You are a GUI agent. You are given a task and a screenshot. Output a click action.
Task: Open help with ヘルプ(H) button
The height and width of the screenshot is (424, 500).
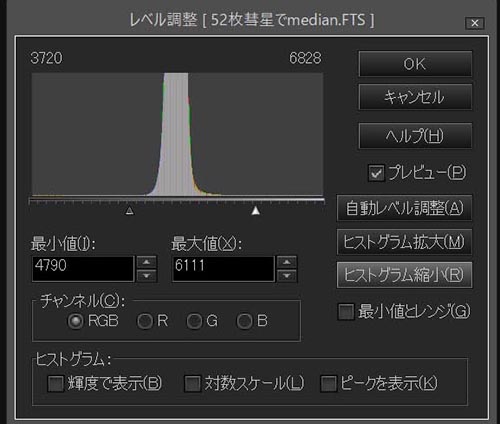point(415,136)
